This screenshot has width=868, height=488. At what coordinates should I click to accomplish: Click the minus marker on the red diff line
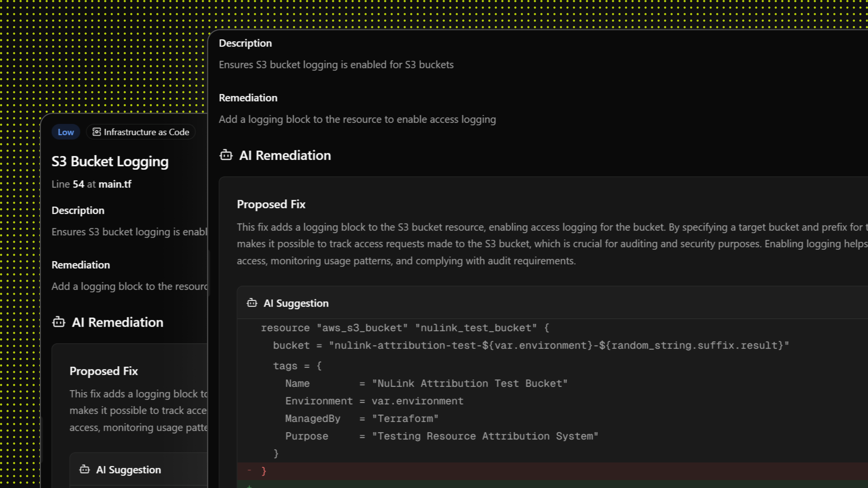point(249,470)
